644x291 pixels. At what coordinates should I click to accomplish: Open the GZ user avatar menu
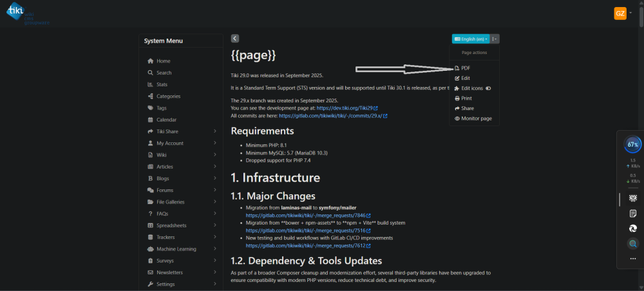tap(620, 13)
